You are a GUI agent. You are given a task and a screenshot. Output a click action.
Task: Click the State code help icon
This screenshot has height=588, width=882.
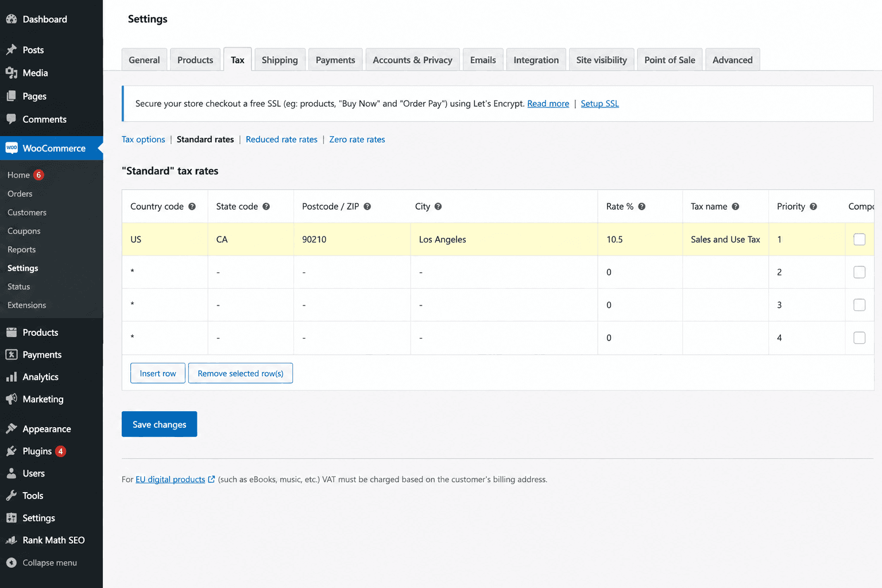tap(266, 206)
